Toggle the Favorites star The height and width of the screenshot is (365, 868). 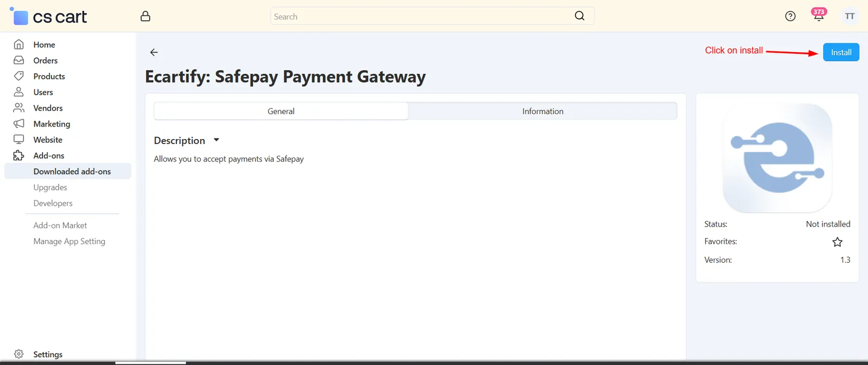point(838,242)
